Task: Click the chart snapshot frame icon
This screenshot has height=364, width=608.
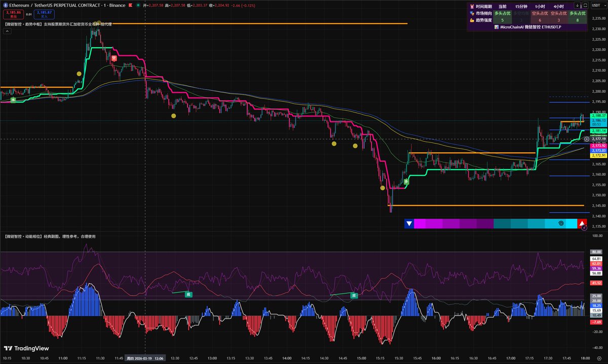Action: click(x=584, y=5)
